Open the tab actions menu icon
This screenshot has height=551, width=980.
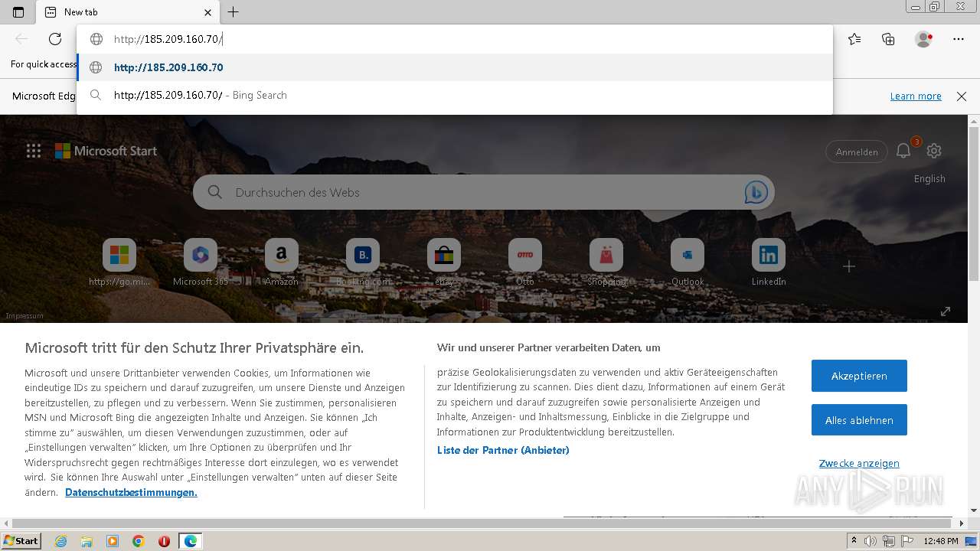pyautogui.click(x=18, y=12)
